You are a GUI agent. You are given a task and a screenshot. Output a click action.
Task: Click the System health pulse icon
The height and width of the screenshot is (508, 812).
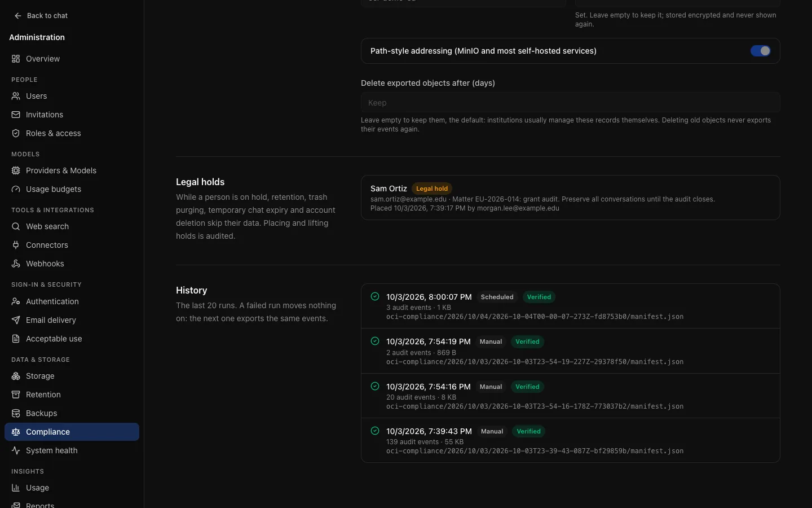pos(16,450)
